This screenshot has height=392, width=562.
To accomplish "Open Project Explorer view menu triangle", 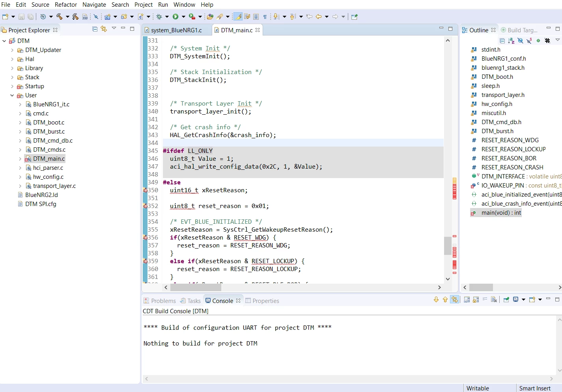I will coord(114,28).
